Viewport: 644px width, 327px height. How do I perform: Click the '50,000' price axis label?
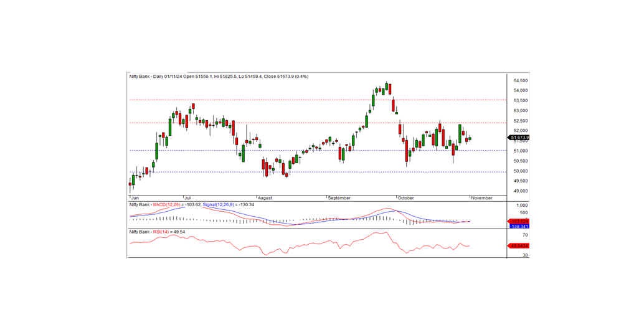[x=521, y=171]
